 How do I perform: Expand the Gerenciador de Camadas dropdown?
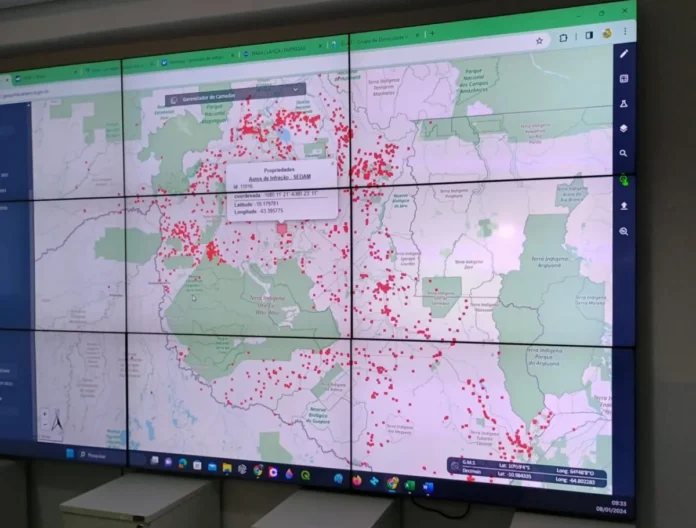(x=296, y=89)
